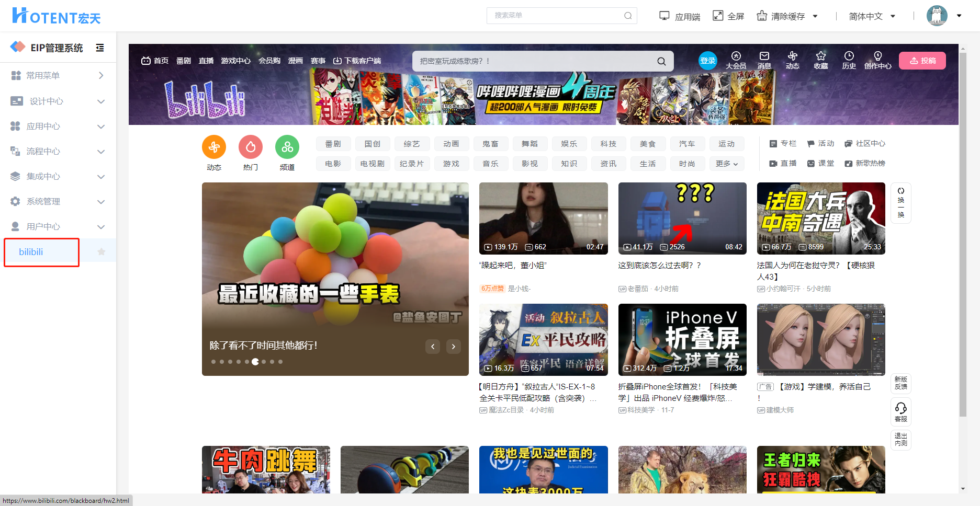
Task: Open the iPhone V 折叠屏 video thumbnail
Action: pos(682,340)
